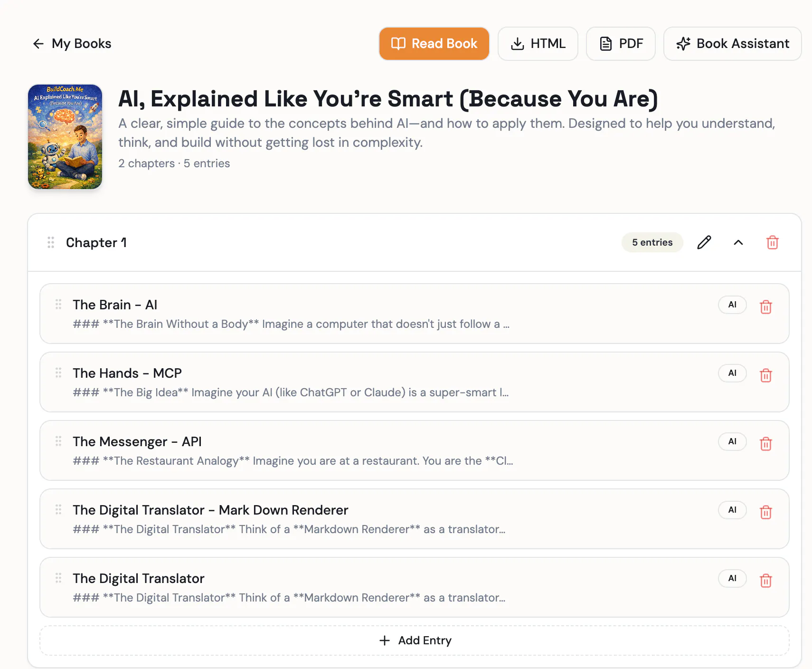This screenshot has width=812, height=669.
Task: Delete The Messenger – API entry
Action: (x=765, y=444)
